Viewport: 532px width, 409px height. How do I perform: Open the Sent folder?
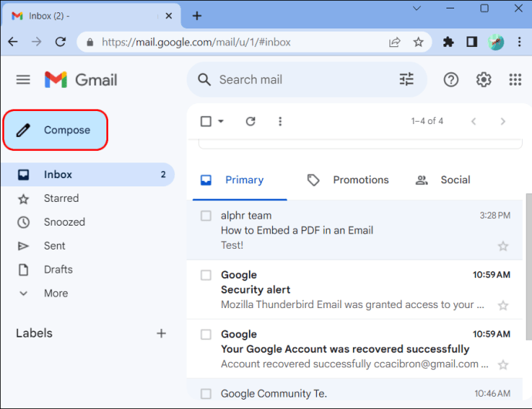[x=54, y=246]
